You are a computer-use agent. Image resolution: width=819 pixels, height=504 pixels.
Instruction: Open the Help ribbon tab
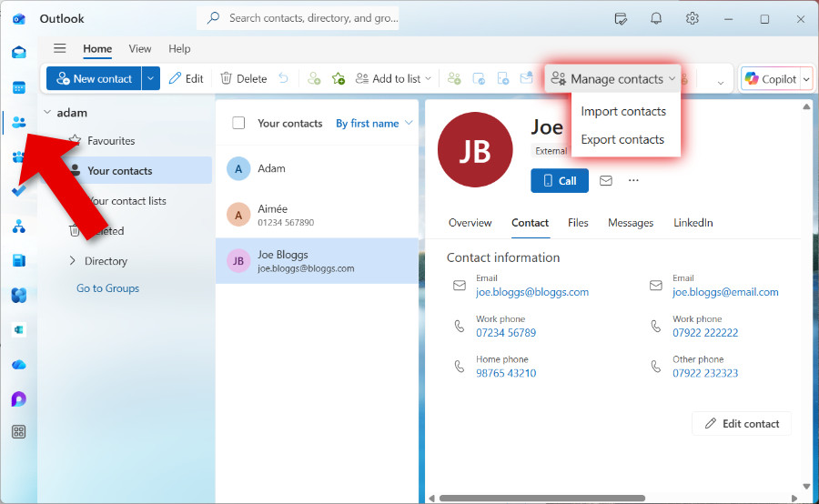tap(179, 48)
